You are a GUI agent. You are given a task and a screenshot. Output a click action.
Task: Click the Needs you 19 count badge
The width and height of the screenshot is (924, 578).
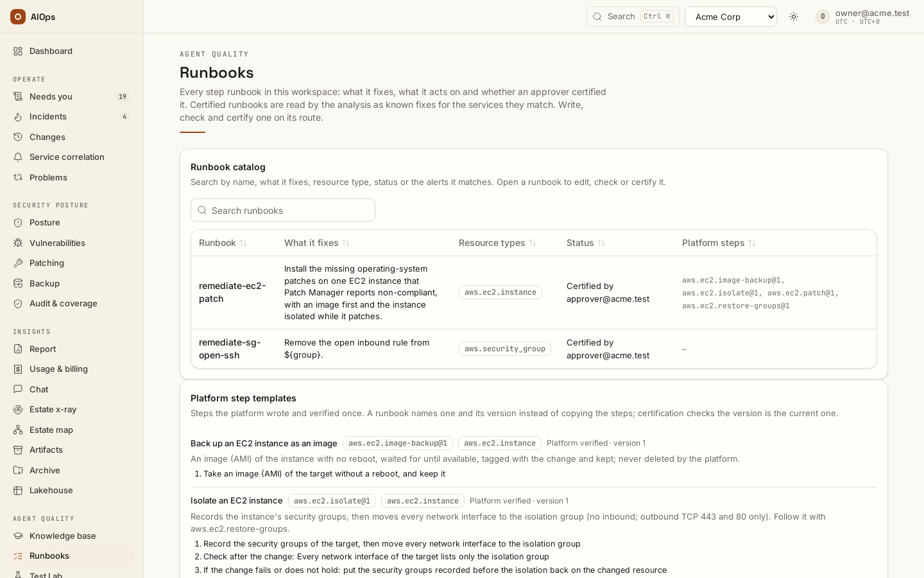(x=123, y=96)
